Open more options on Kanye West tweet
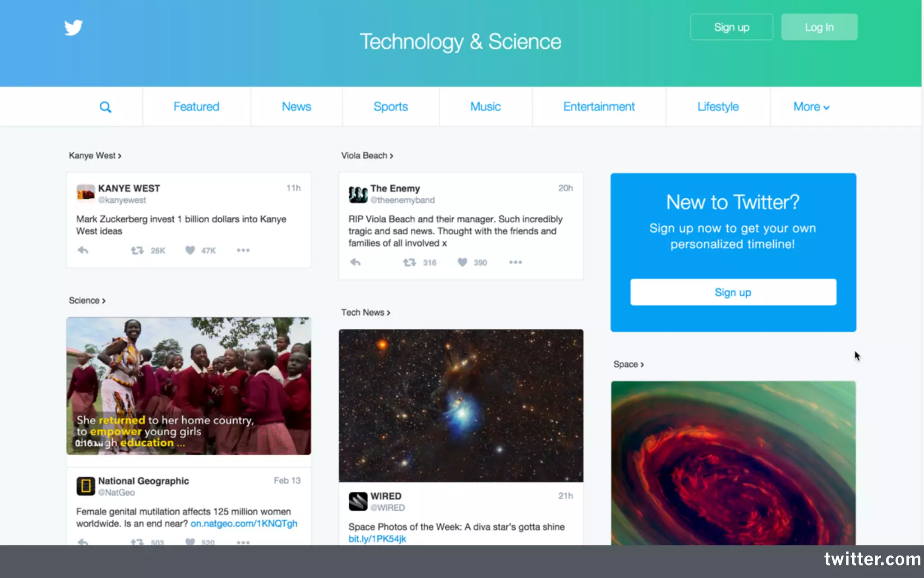 coord(243,250)
